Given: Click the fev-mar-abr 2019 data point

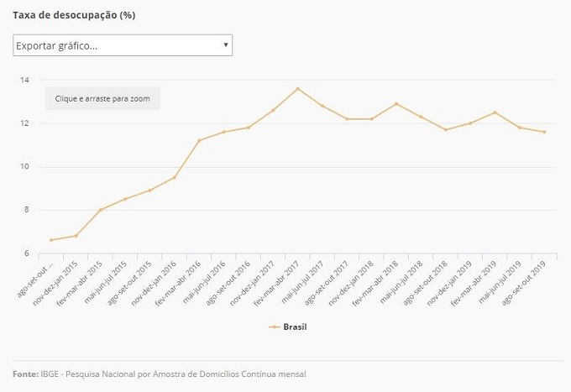Looking at the screenshot, I should [x=495, y=112].
